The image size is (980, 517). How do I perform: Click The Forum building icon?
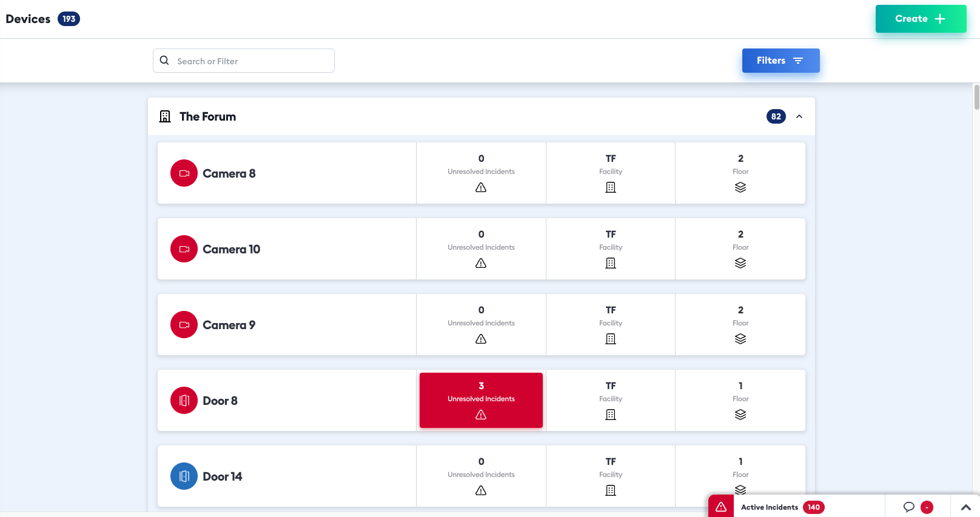tap(165, 116)
